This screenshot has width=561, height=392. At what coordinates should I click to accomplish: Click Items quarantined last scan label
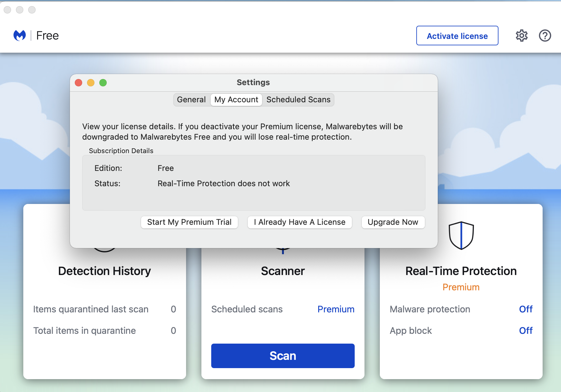point(91,309)
